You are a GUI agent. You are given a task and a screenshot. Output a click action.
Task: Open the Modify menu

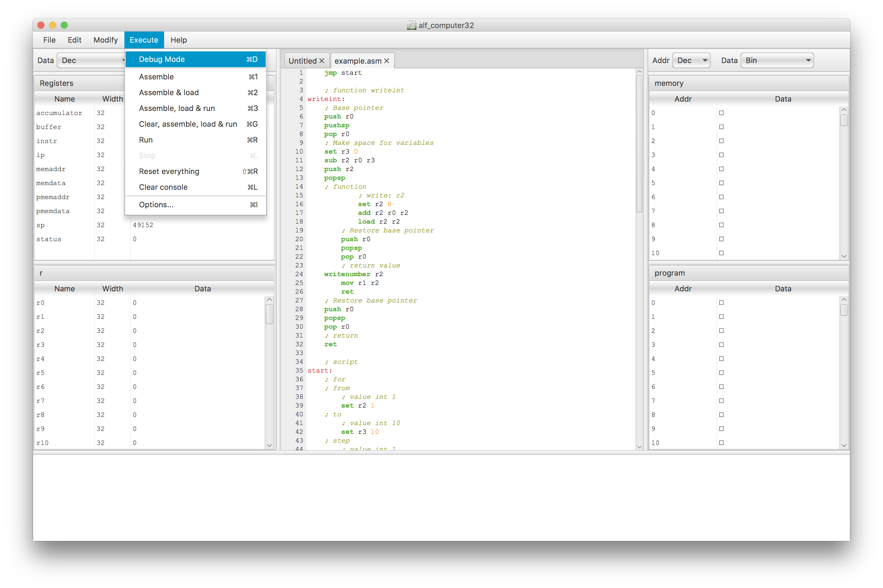(x=105, y=40)
